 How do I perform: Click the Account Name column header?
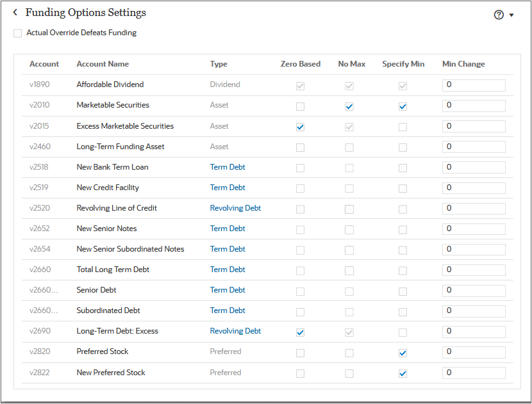click(x=103, y=64)
